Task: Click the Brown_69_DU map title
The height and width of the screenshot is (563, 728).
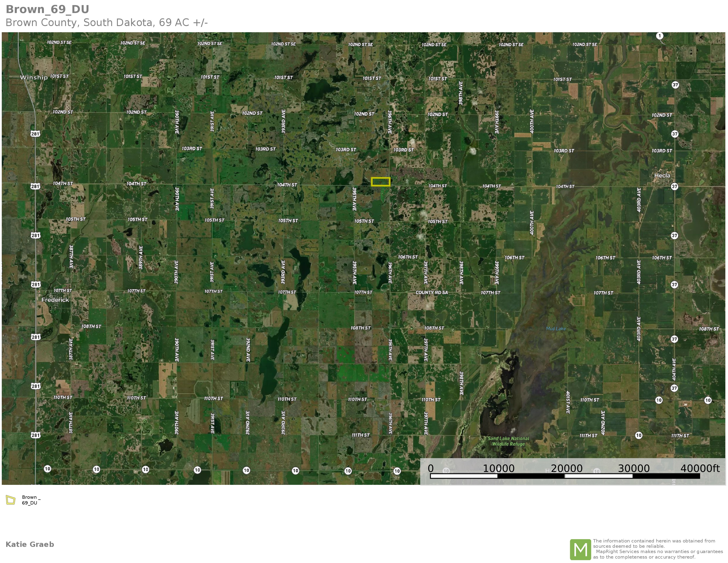Action: click(47, 9)
